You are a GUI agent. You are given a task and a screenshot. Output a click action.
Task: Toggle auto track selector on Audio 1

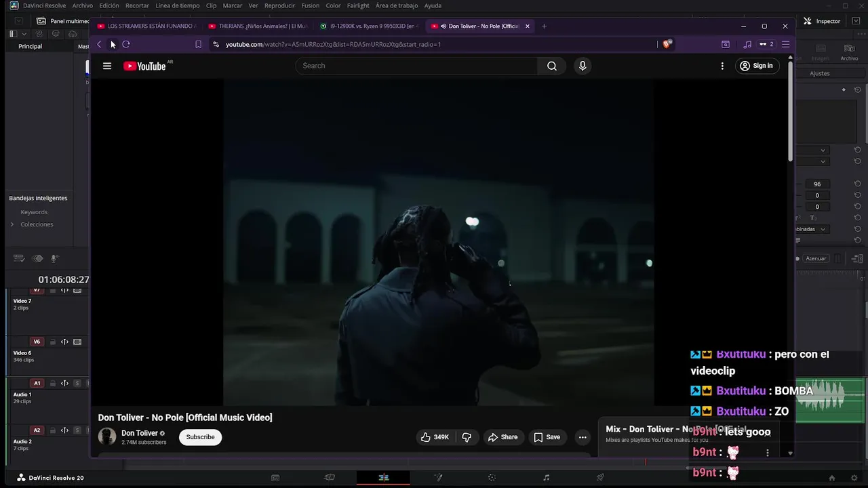64,384
